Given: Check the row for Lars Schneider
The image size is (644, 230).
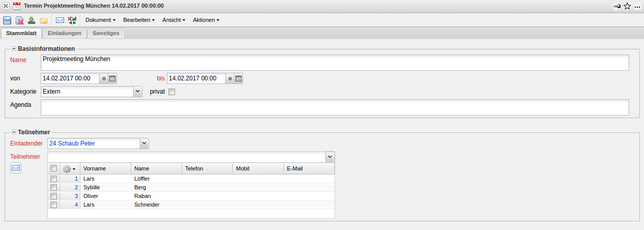Looking at the screenshot, I should pos(53,205).
